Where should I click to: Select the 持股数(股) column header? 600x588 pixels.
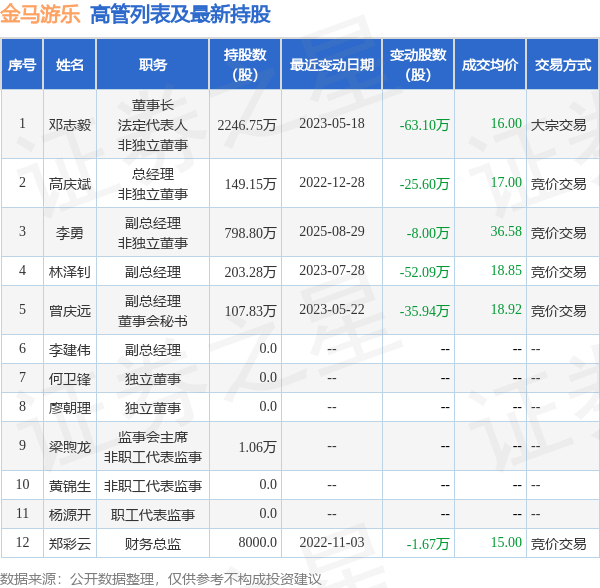(x=245, y=65)
